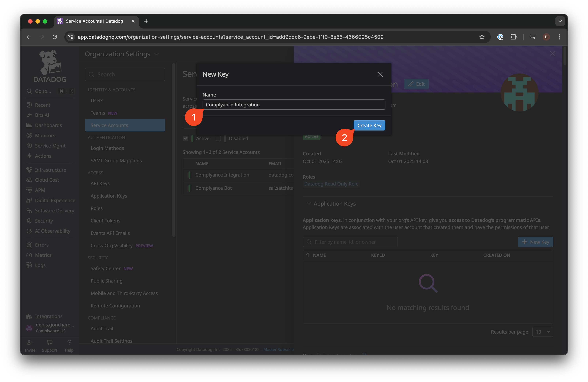Click the Invite icon
This screenshot has width=588, height=382.
30,343
